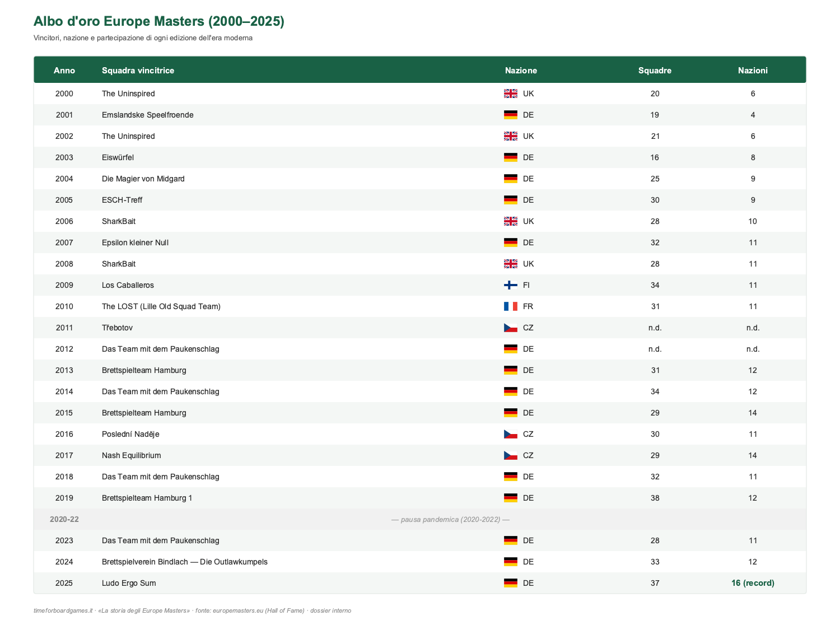Click the n.d. Squadre value for 2011

point(655,328)
